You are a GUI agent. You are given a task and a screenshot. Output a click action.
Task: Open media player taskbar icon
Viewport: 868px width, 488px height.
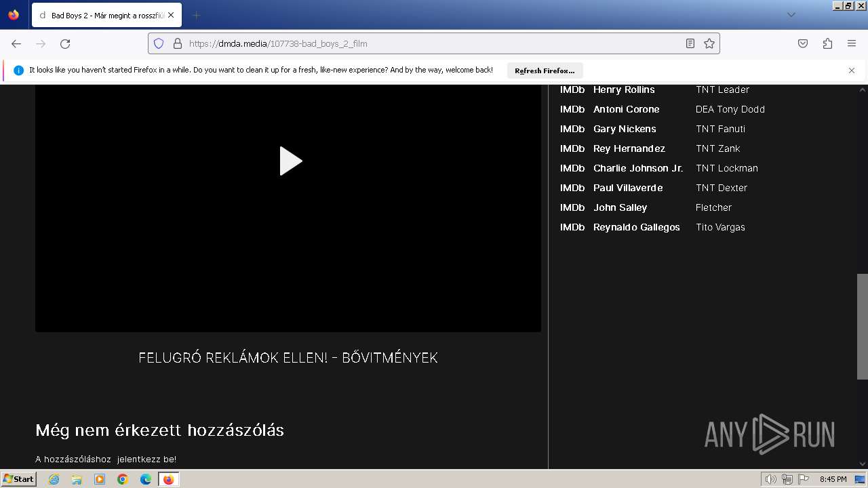pyautogui.click(x=100, y=479)
